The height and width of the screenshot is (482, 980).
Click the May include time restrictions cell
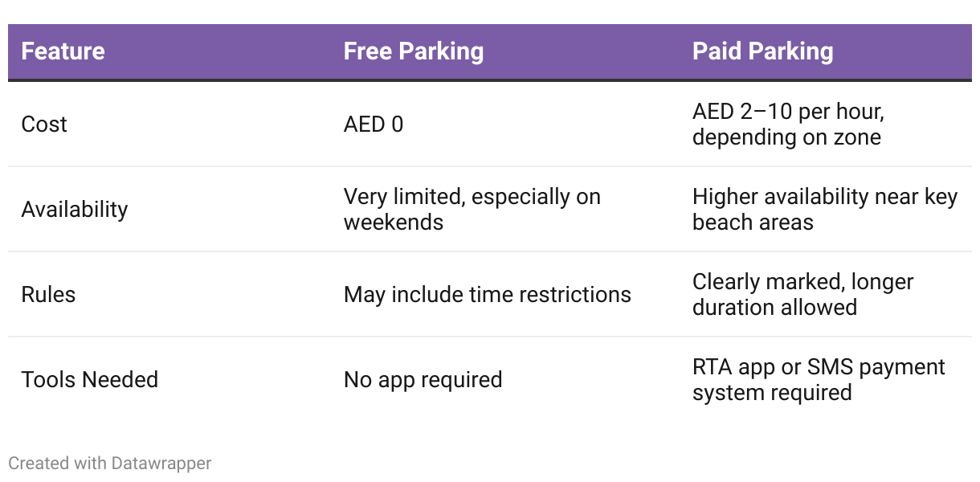pos(488,295)
